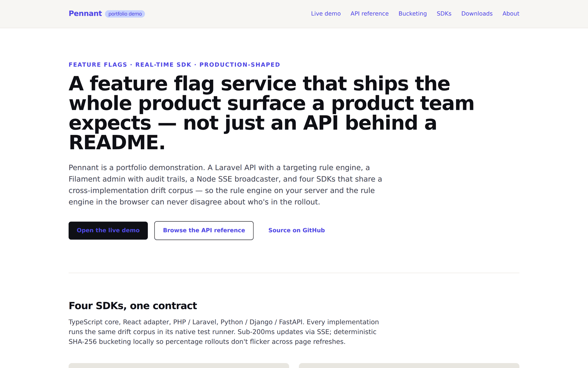588x368 pixels.
Task: Click the main hero headline text
Action: click(271, 113)
